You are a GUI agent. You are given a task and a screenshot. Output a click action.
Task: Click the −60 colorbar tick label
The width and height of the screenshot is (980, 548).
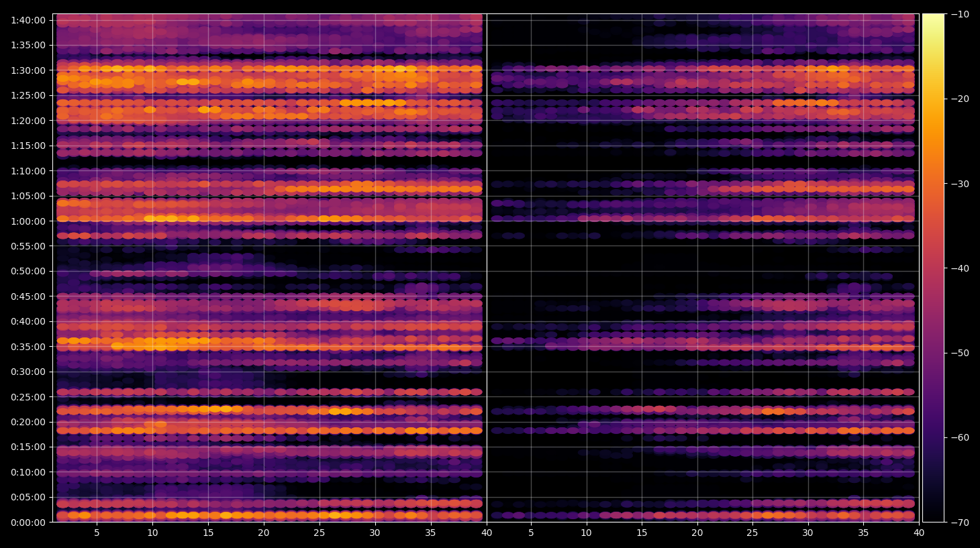coord(960,437)
